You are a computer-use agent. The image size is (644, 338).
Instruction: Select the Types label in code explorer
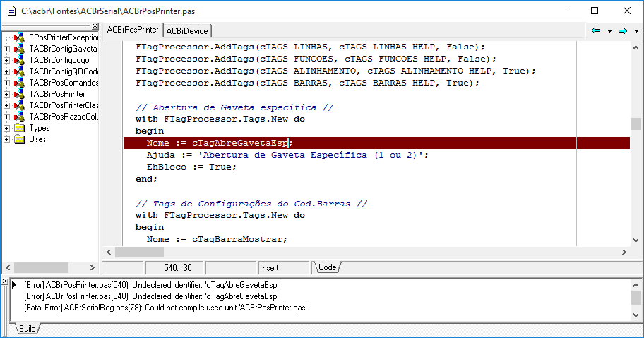click(40, 128)
